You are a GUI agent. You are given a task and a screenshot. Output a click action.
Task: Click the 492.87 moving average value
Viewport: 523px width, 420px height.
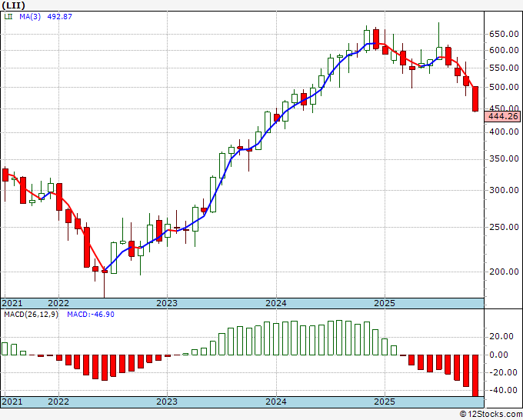pyautogui.click(x=59, y=17)
